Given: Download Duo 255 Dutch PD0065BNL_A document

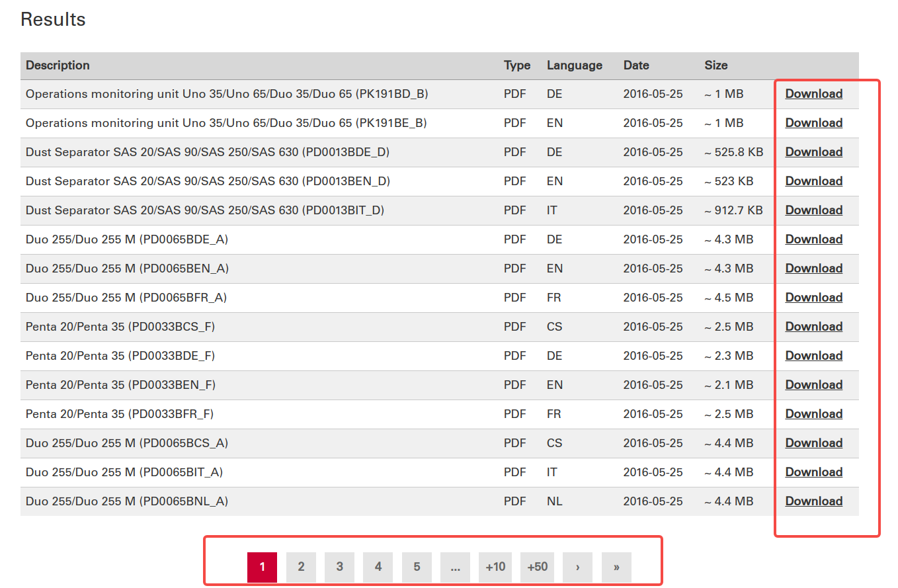Looking at the screenshot, I should pos(813,501).
